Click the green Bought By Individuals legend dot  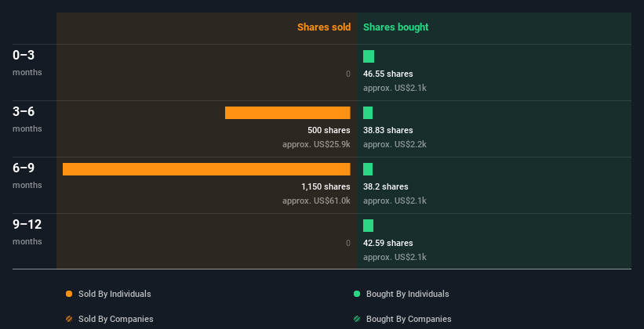(357, 294)
